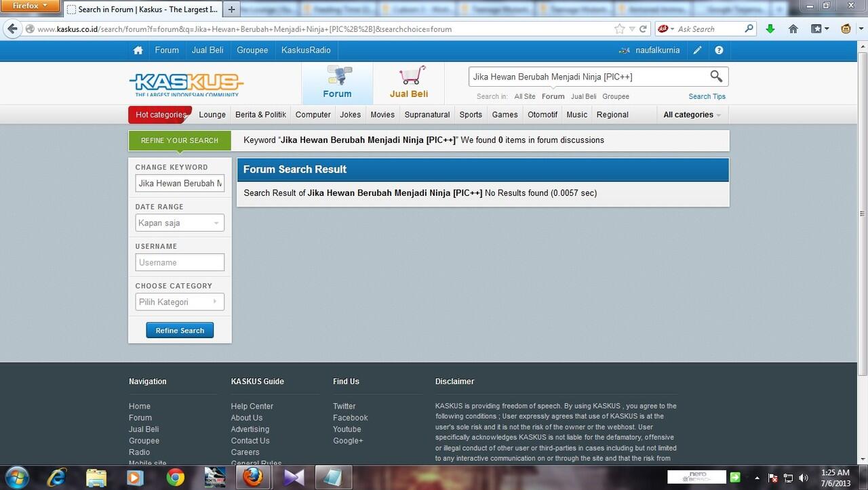The width and height of the screenshot is (868, 490).
Task: Launch Internet Explorer from taskbar
Action: (56, 477)
